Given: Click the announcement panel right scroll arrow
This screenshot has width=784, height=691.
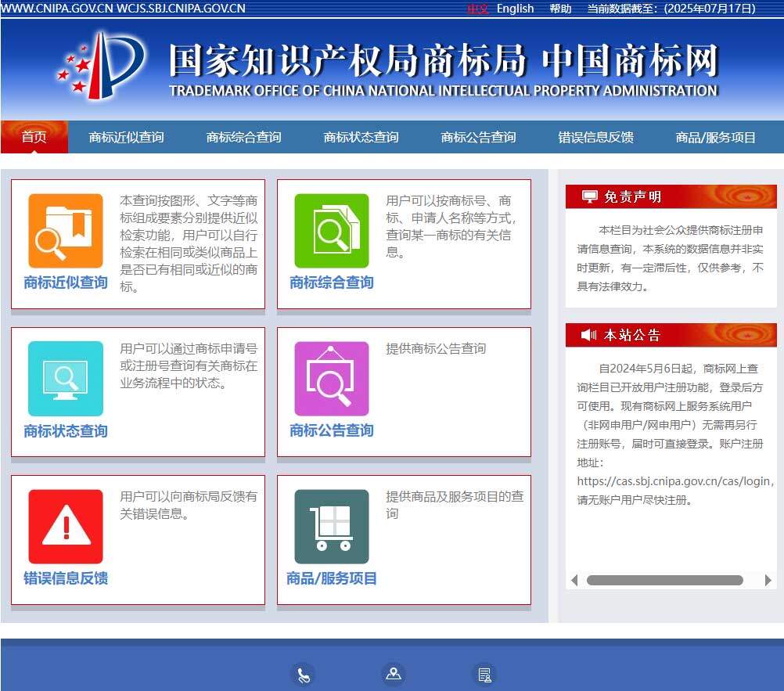Looking at the screenshot, I should pyautogui.click(x=768, y=581).
